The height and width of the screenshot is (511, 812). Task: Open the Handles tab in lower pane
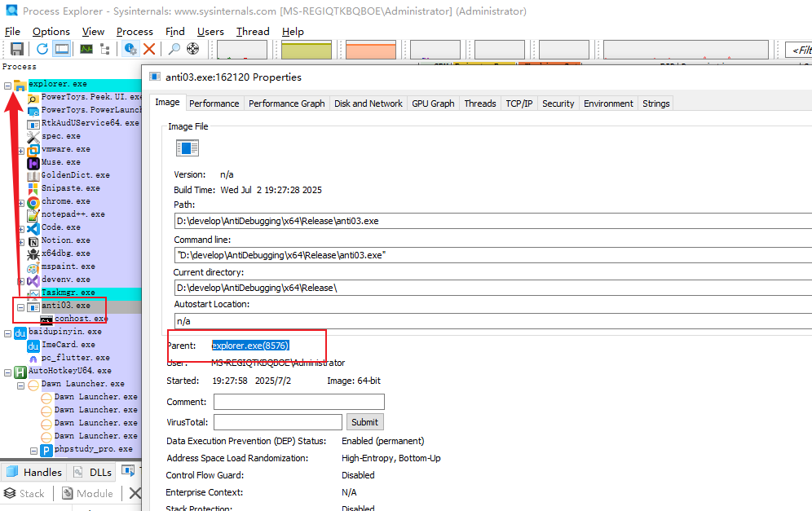coord(34,472)
